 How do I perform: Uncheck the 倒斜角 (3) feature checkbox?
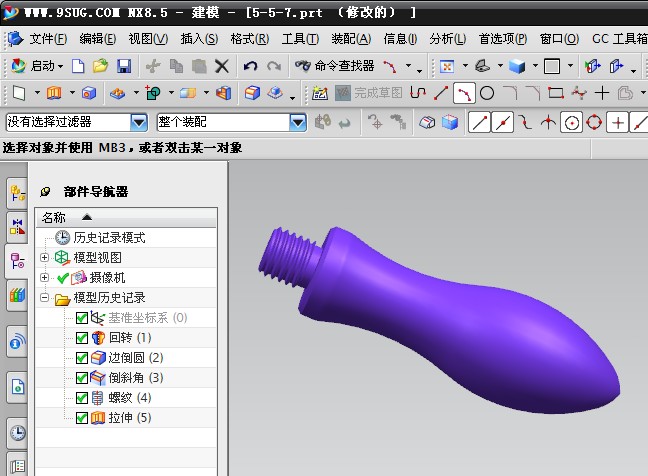click(x=82, y=378)
